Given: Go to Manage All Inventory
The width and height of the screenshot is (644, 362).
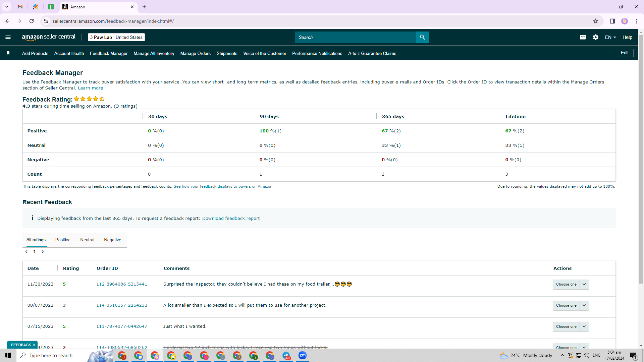Looking at the screenshot, I should point(154,53).
